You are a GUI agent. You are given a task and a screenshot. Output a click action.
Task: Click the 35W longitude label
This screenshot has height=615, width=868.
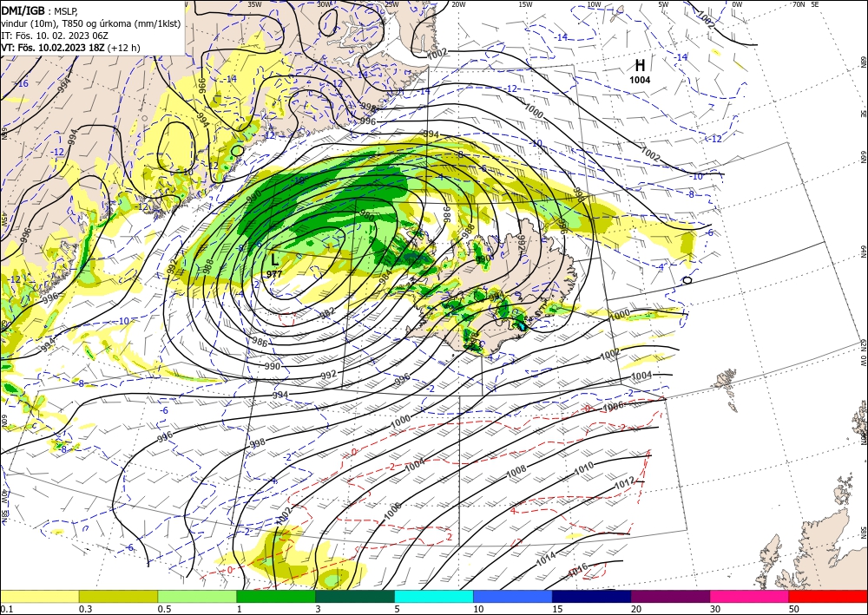[254, 4]
